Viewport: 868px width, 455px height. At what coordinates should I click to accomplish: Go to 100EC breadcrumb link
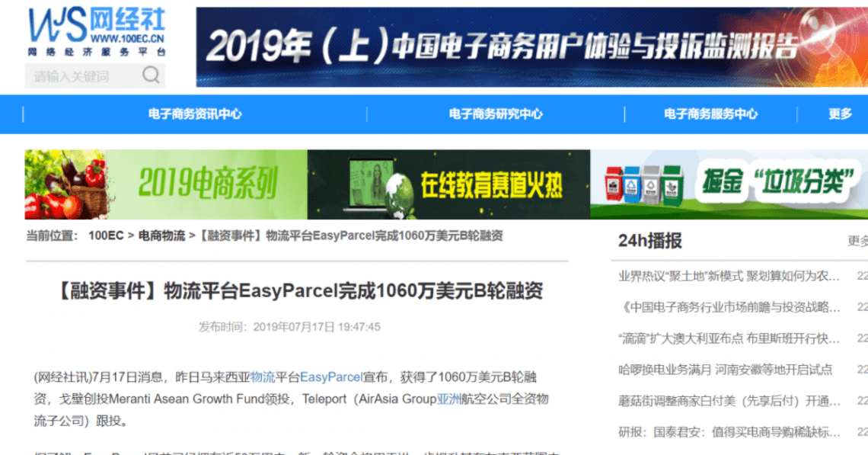105,236
